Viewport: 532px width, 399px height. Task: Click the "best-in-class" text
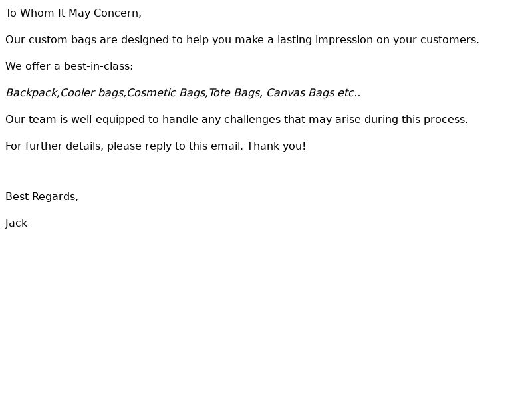tap(98, 66)
